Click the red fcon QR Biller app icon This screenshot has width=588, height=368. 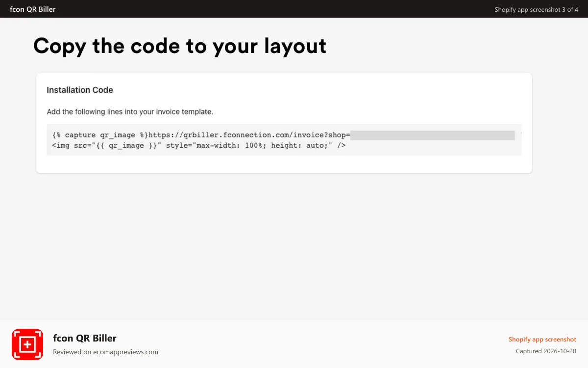tap(27, 344)
